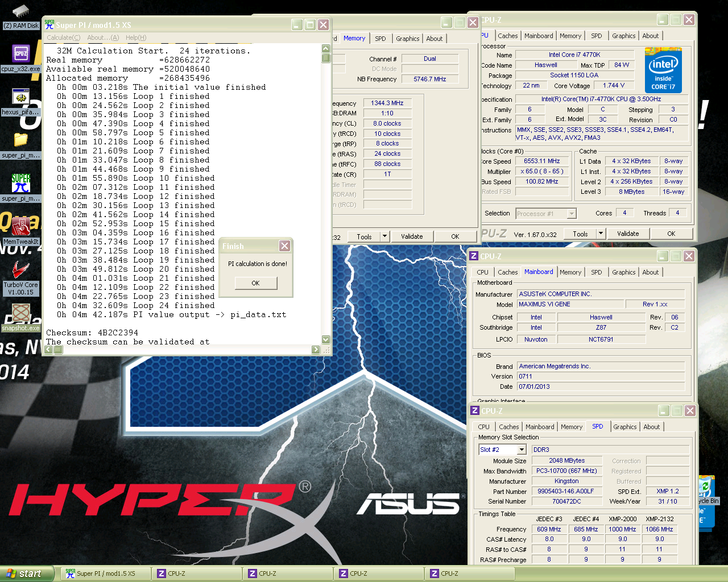This screenshot has height=582, width=728.
Task: Click the Core Voltage 1.744 V value
Action: point(614,86)
